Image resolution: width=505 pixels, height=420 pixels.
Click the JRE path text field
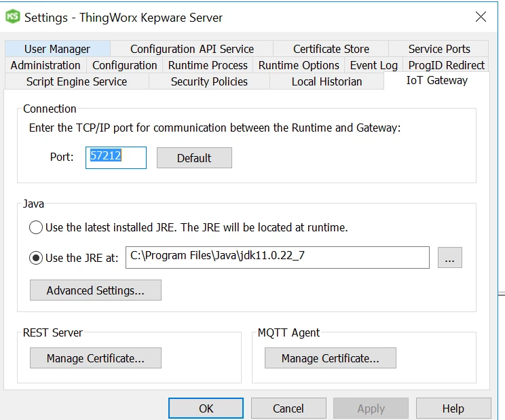[278, 257]
